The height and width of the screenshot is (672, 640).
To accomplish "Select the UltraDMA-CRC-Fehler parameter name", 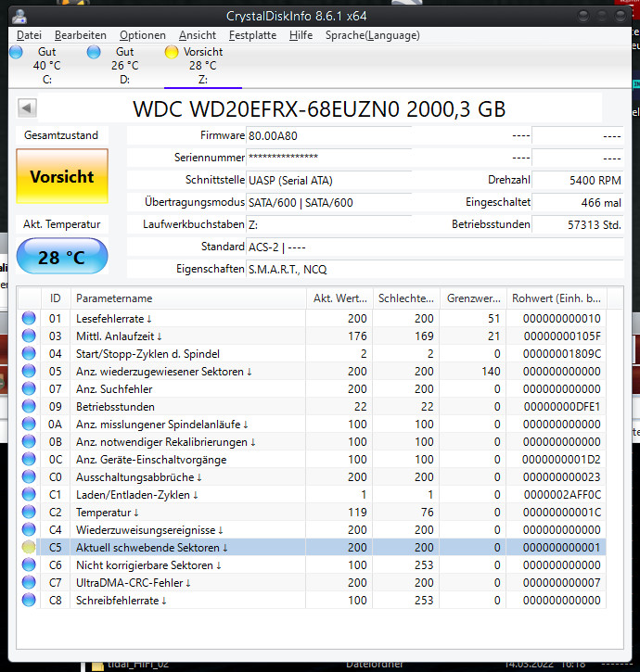I will click(134, 583).
